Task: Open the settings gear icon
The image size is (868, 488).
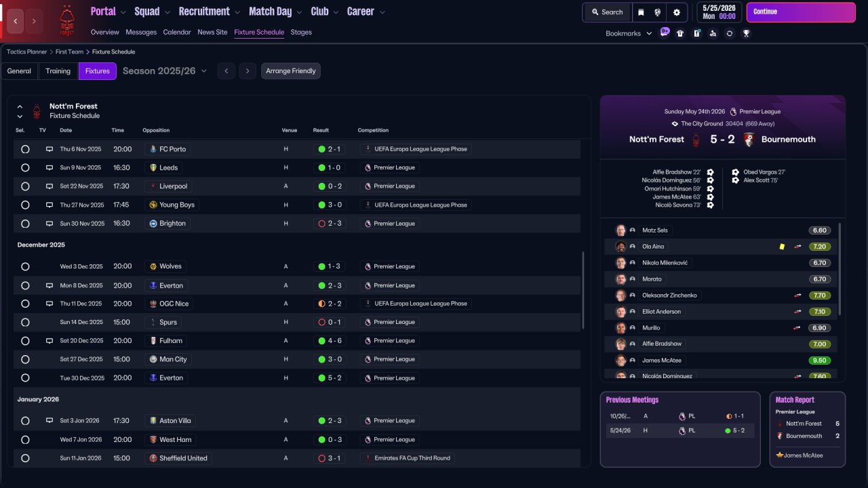Action: [x=676, y=12]
